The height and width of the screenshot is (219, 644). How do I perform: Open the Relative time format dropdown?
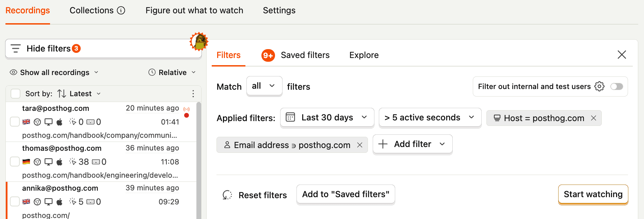coord(172,72)
